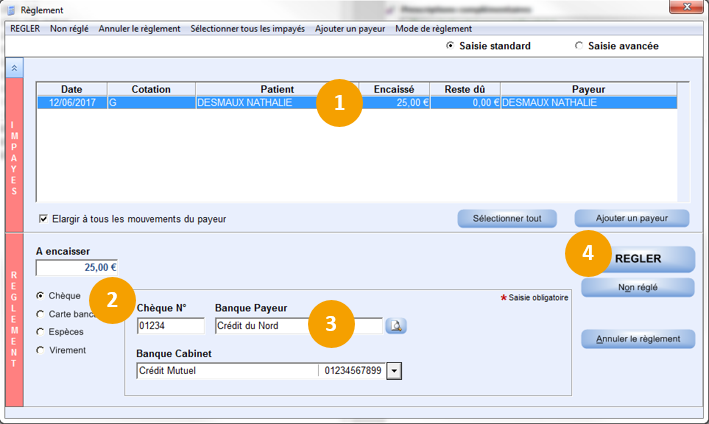Click the Annuler le règlement button
This screenshot has width=709, height=424.
(637, 339)
